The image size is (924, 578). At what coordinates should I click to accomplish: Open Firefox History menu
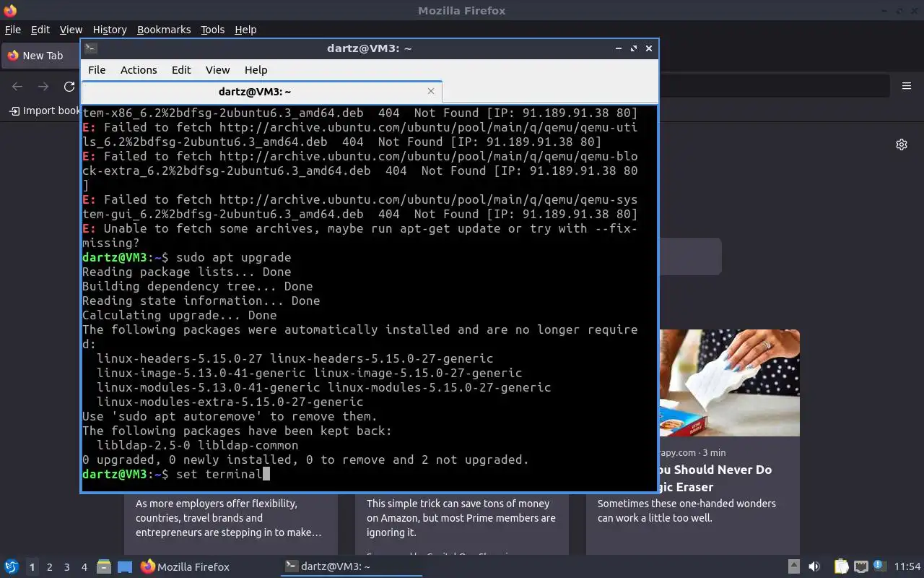coord(110,30)
